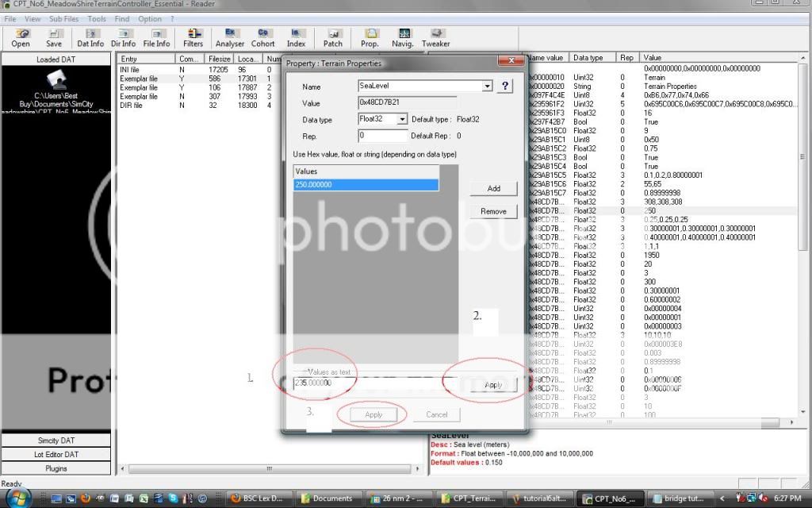The width and height of the screenshot is (812, 508).
Task: Click the question mark help button beside Name
Action: click(x=504, y=86)
